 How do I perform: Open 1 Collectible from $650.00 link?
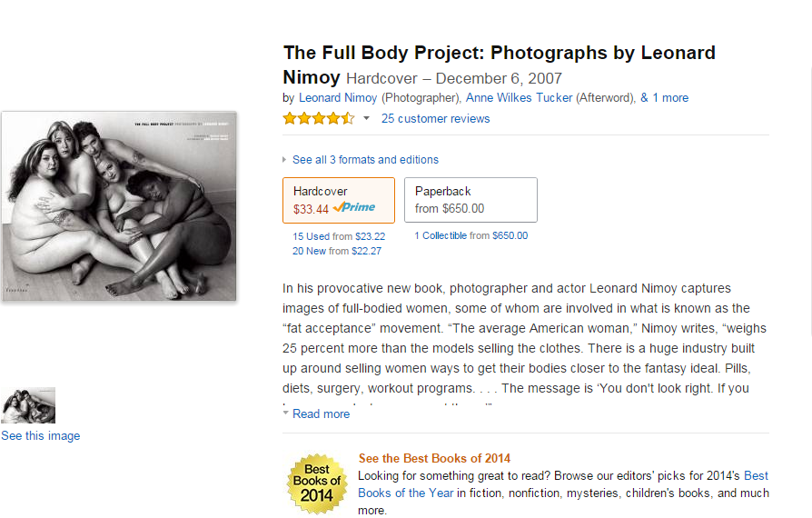[470, 235]
